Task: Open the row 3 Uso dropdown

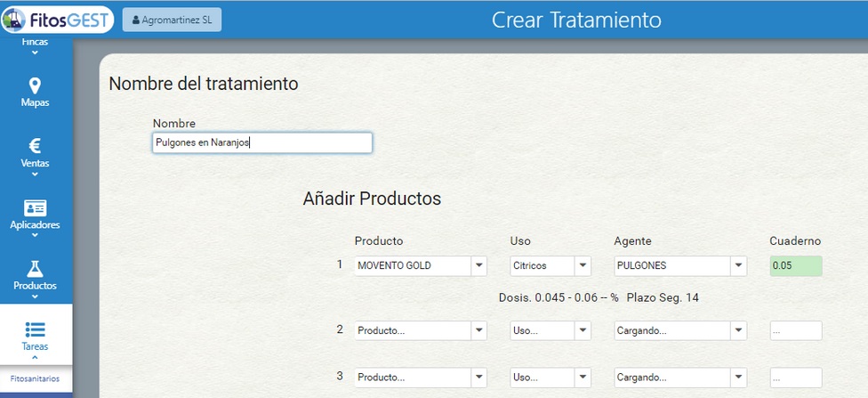Action: [x=551, y=378]
